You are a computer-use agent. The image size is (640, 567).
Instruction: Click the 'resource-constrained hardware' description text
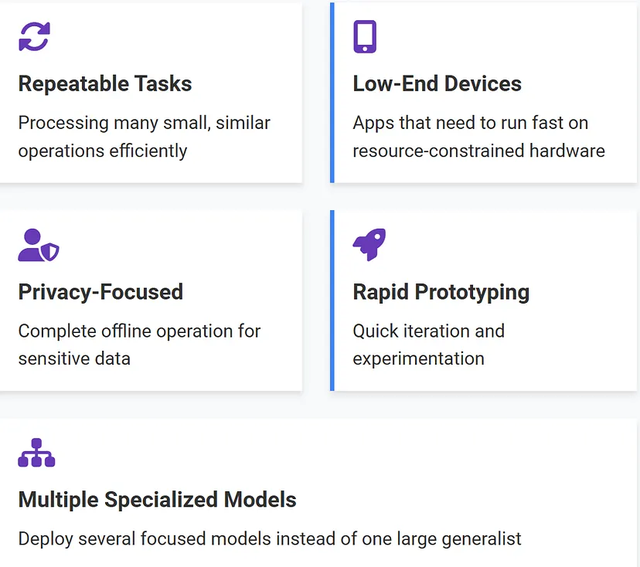479,151
